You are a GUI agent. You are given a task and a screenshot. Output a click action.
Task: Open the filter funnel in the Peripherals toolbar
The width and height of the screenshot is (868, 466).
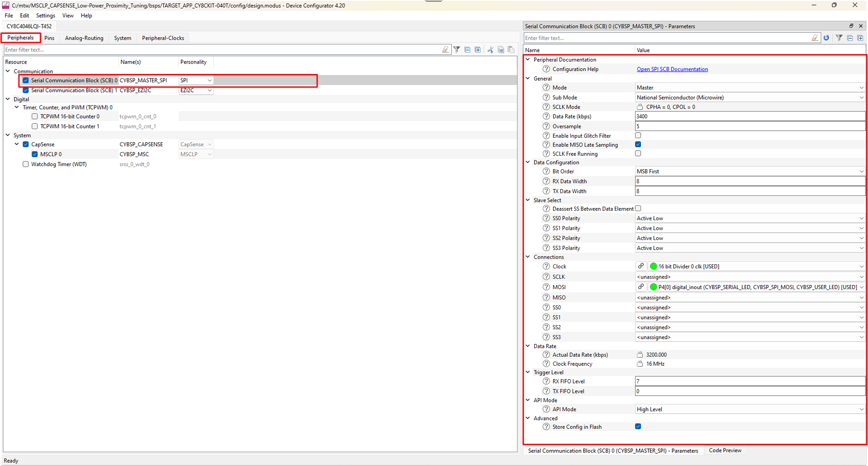pyautogui.click(x=457, y=50)
